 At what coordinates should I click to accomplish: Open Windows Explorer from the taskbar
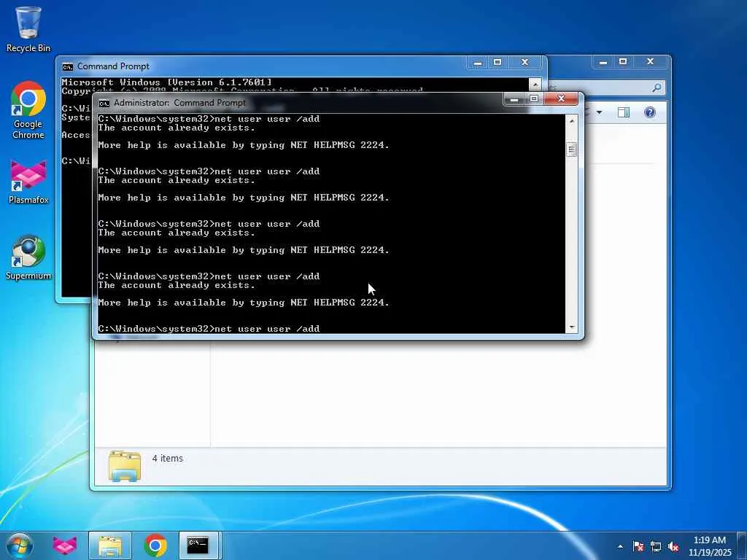point(110,545)
